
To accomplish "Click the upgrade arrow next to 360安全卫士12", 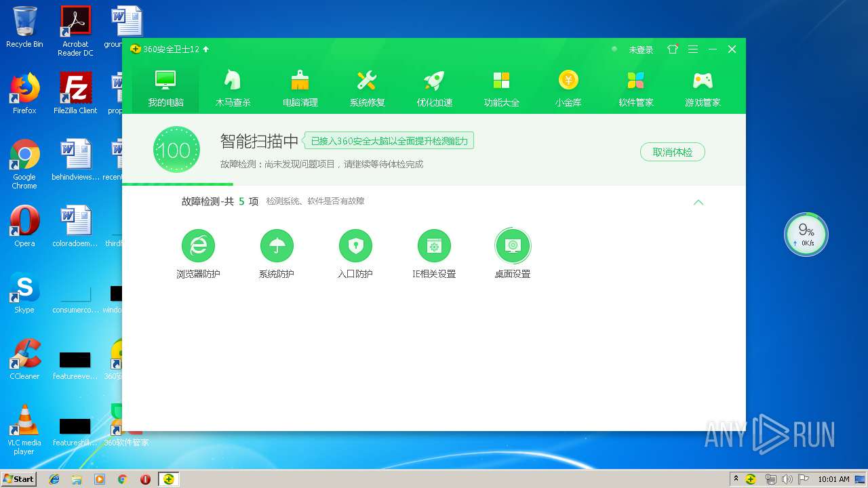I will point(206,49).
